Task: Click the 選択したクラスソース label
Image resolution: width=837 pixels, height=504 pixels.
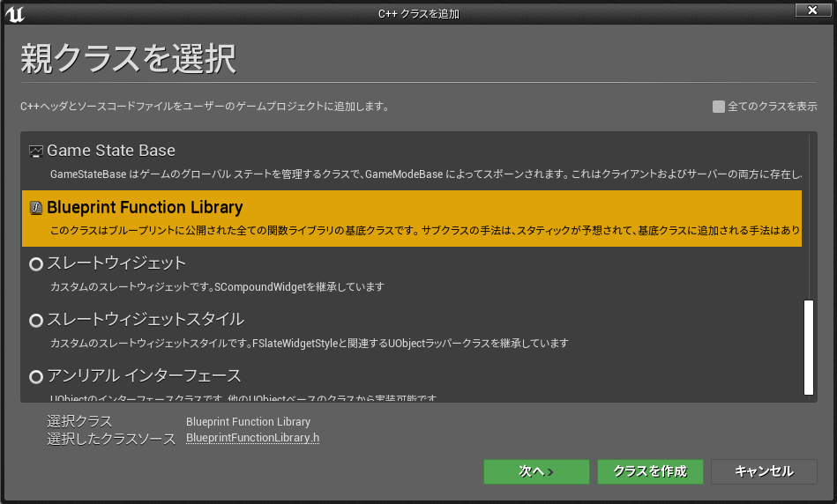Action: pos(111,439)
